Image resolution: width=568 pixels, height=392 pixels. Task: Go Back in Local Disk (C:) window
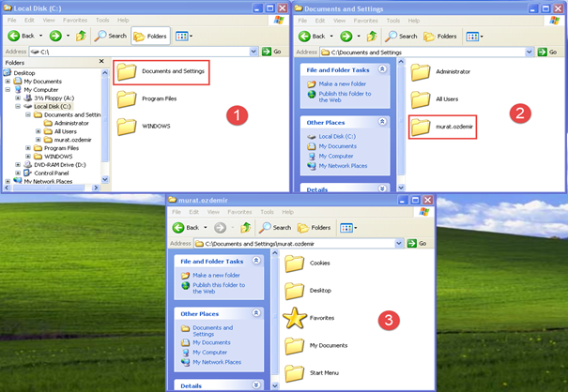point(22,36)
